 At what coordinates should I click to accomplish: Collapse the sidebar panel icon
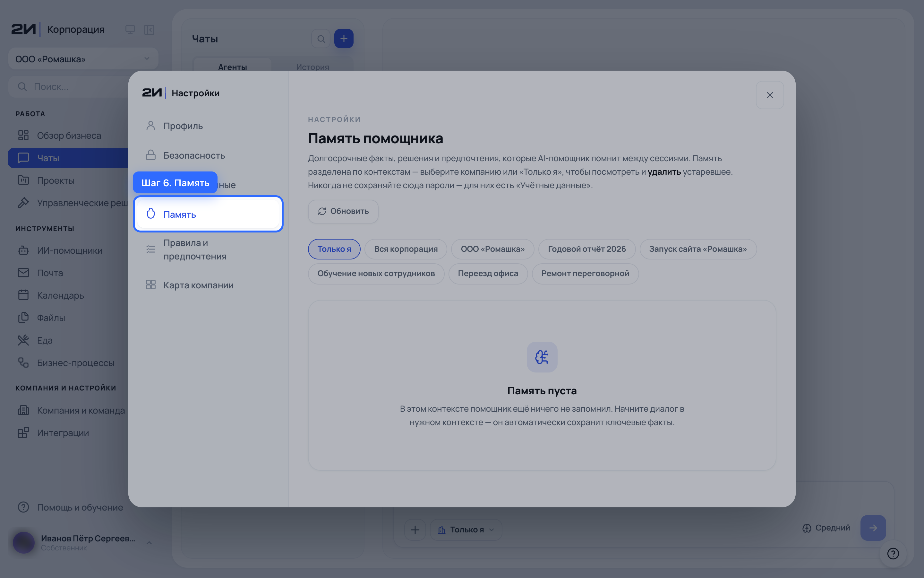tap(149, 30)
